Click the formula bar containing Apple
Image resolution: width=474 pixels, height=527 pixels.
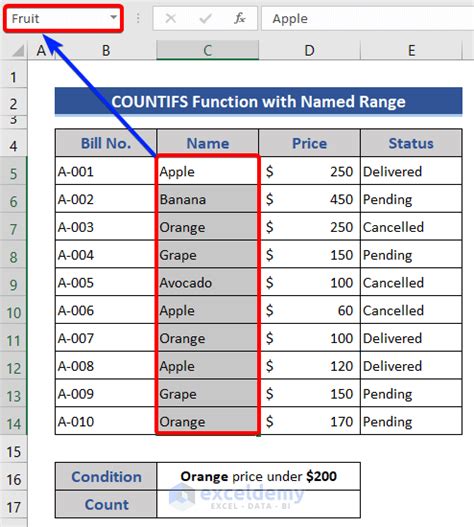(x=367, y=18)
